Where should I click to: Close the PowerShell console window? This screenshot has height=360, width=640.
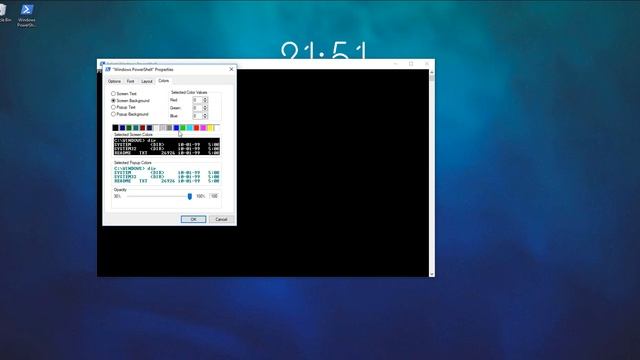click(427, 64)
